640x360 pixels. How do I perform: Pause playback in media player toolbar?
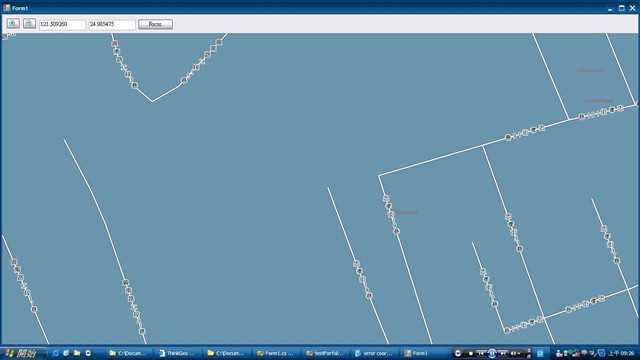(492, 353)
